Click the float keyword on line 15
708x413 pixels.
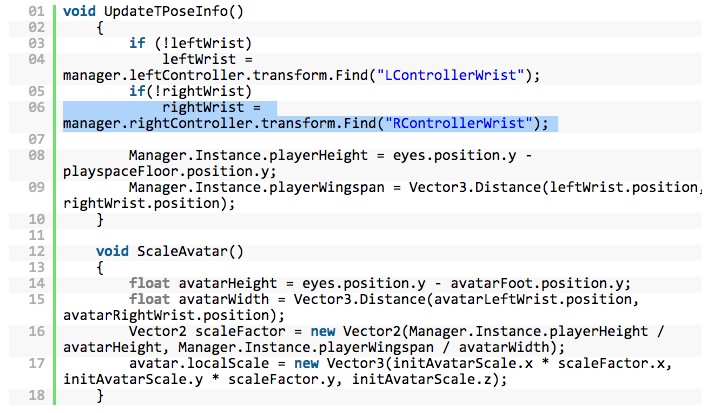click(x=149, y=299)
